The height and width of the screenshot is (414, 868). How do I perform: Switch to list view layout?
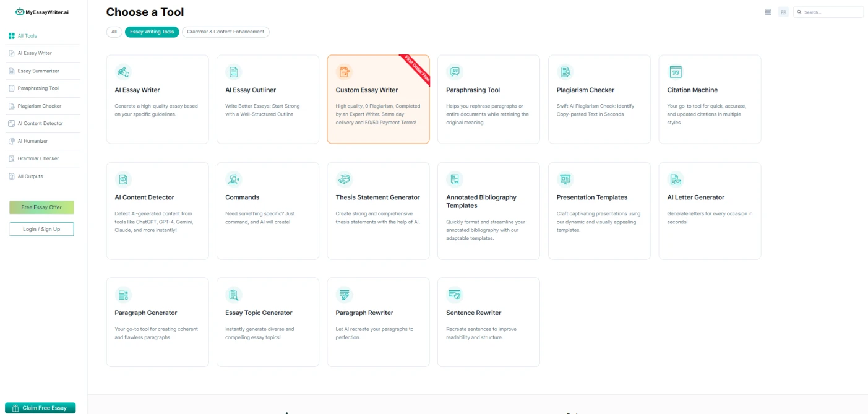[x=768, y=12]
